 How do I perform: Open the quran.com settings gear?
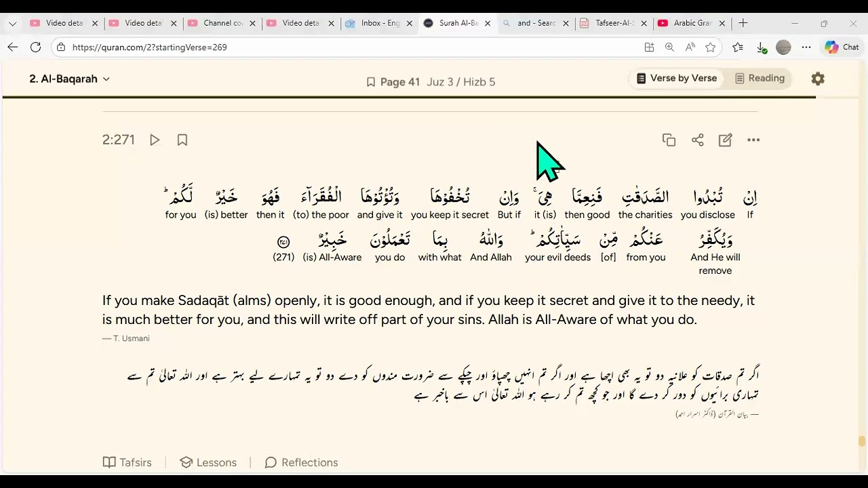(818, 79)
